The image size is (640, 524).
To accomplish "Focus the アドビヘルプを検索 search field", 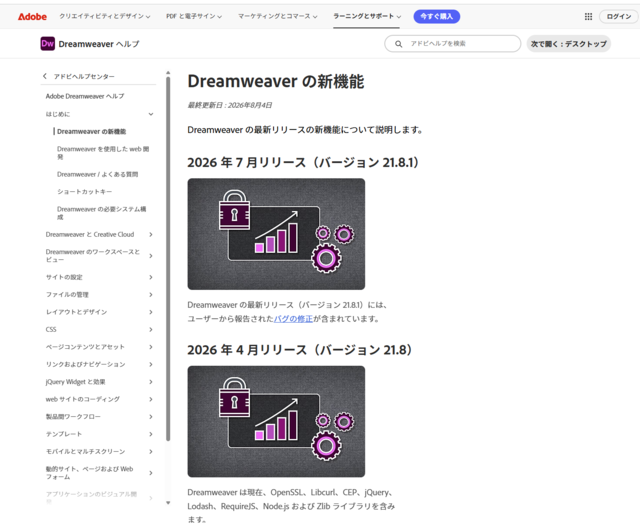I will pyautogui.click(x=453, y=44).
